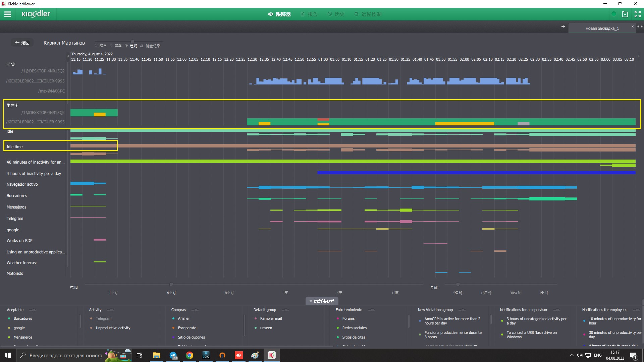Add a new bookmark tab with plus
The width and height of the screenshot is (644, 362).
(563, 26)
